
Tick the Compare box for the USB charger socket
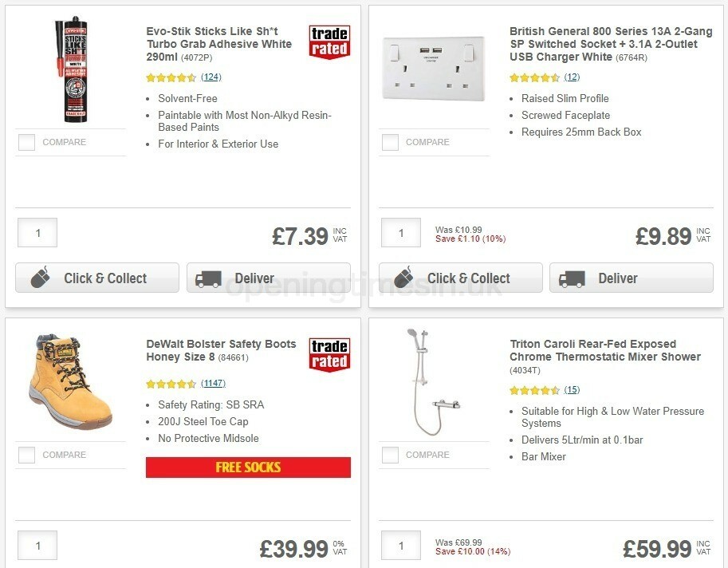[390, 142]
